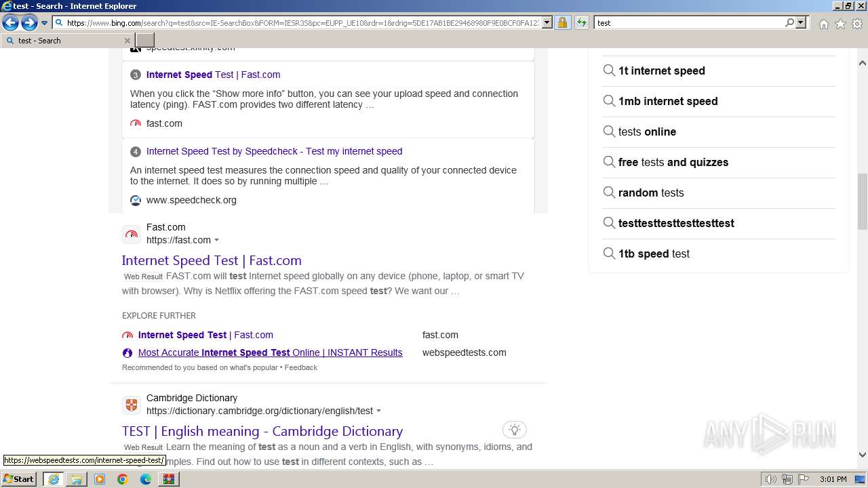Click Explore Further 'Internet Speed Test | Fast.com' link
The image size is (868, 488).
pyautogui.click(x=205, y=335)
